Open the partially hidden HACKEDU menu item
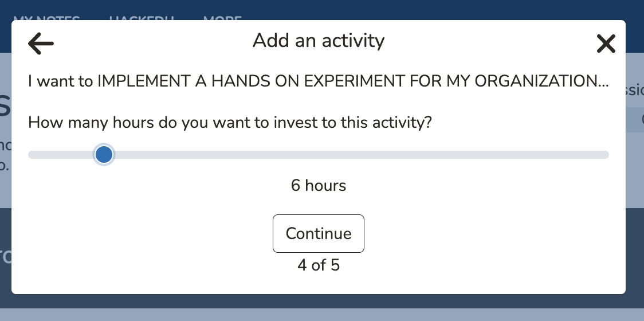Image resolution: width=644 pixels, height=321 pixels. (x=141, y=18)
